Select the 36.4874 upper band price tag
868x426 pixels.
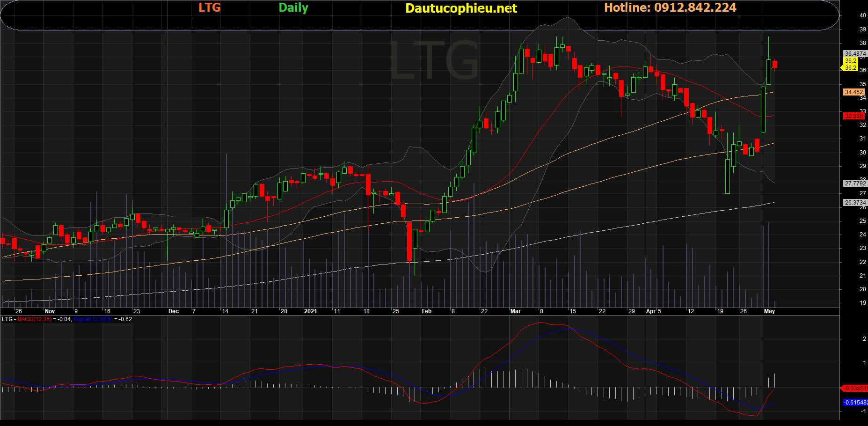(x=855, y=54)
